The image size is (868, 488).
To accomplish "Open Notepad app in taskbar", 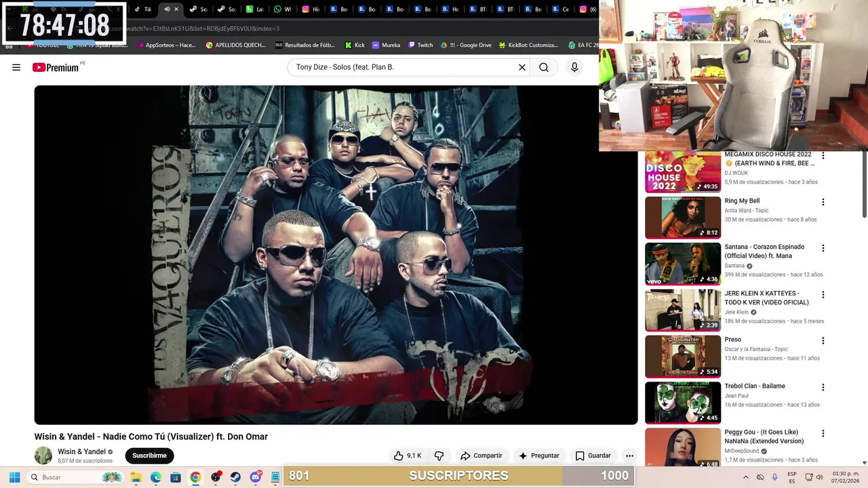I will [275, 477].
